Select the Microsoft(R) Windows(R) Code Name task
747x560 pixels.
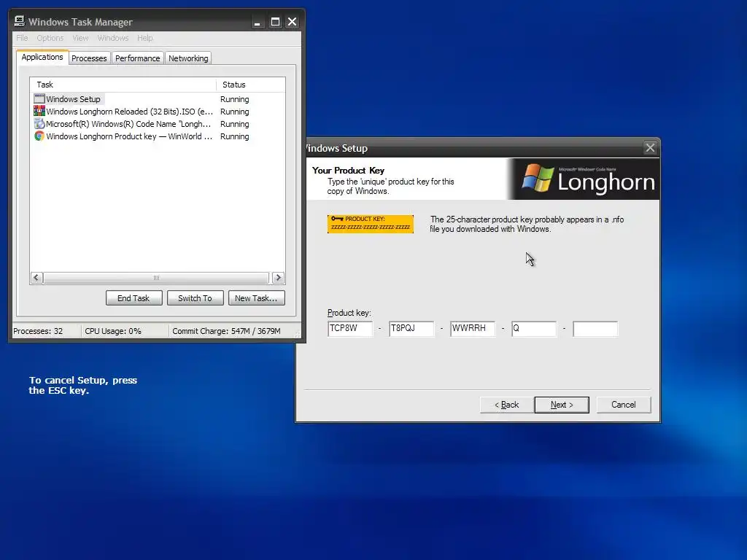tap(158, 124)
